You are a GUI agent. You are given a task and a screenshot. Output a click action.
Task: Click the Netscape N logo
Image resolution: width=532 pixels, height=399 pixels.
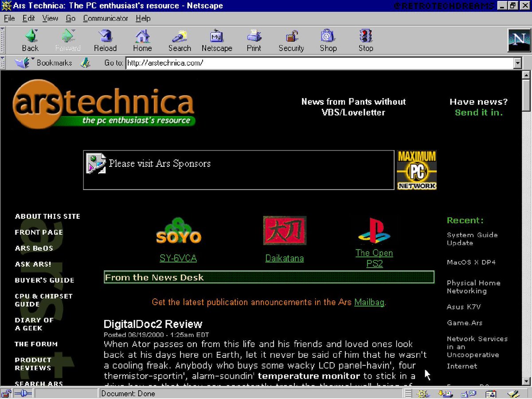click(x=519, y=40)
